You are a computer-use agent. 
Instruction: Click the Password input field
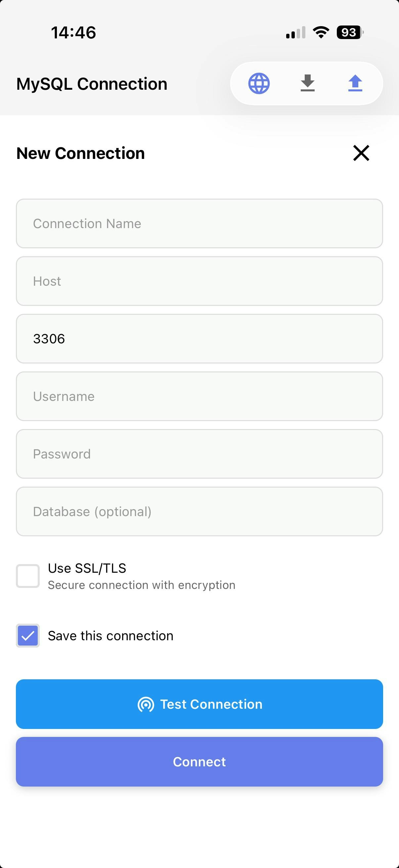[x=199, y=454]
